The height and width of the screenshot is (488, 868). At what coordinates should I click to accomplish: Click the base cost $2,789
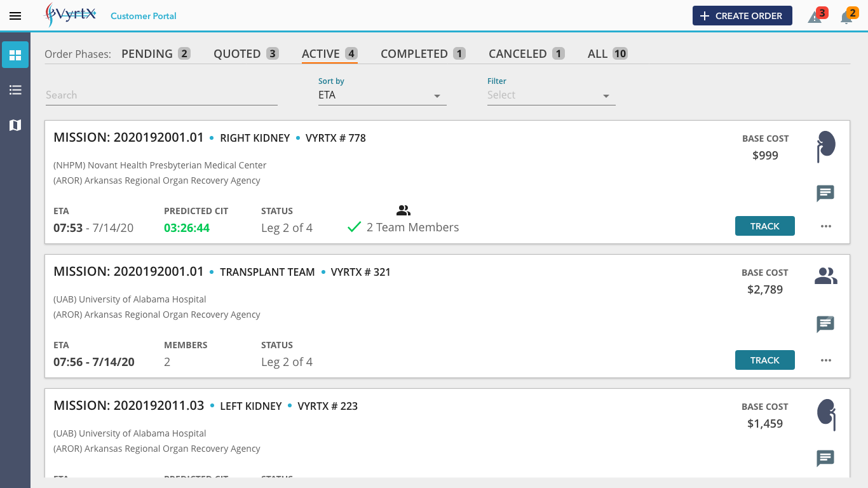click(x=765, y=290)
